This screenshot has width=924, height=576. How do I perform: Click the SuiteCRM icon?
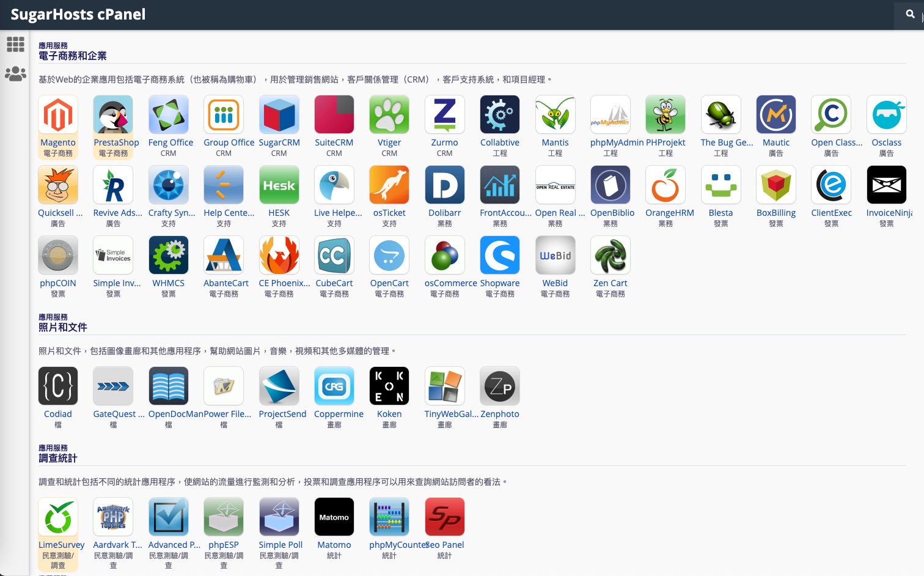pos(334,114)
